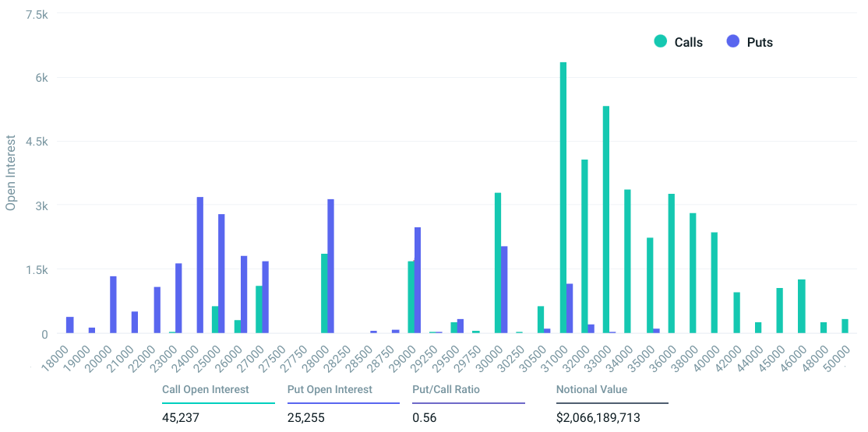Select the Calls bar at 40000 strike
868x432 pixels.
(x=715, y=283)
